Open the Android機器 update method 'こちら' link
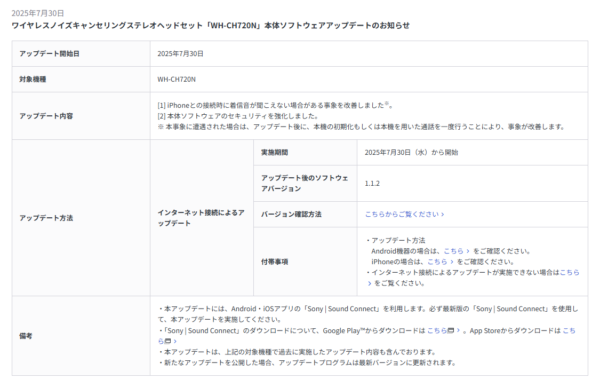 pos(456,251)
